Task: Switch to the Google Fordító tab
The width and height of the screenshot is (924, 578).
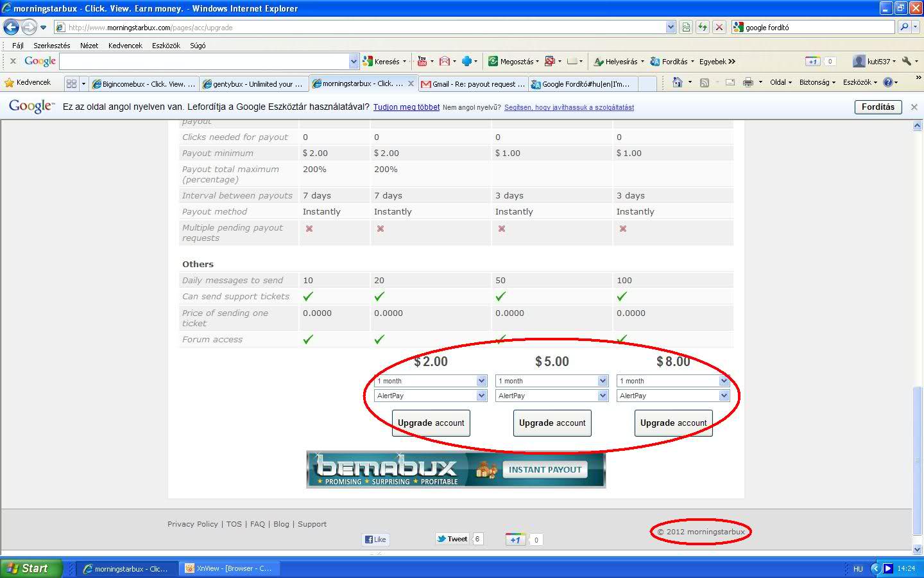Action: [582, 83]
